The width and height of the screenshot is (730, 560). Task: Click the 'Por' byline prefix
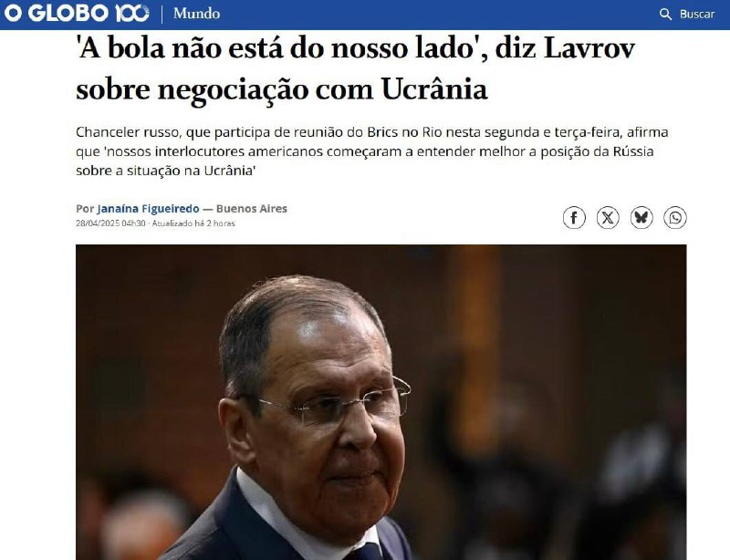(85, 209)
